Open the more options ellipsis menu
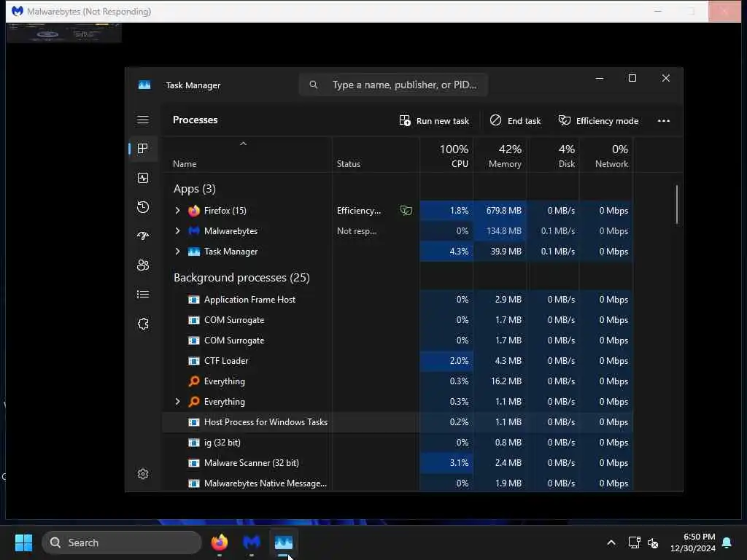Viewport: 747px width, 560px height. pyautogui.click(x=664, y=121)
